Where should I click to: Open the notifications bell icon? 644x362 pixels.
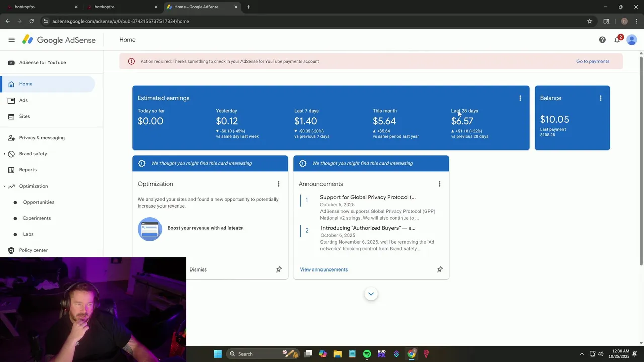click(x=617, y=40)
